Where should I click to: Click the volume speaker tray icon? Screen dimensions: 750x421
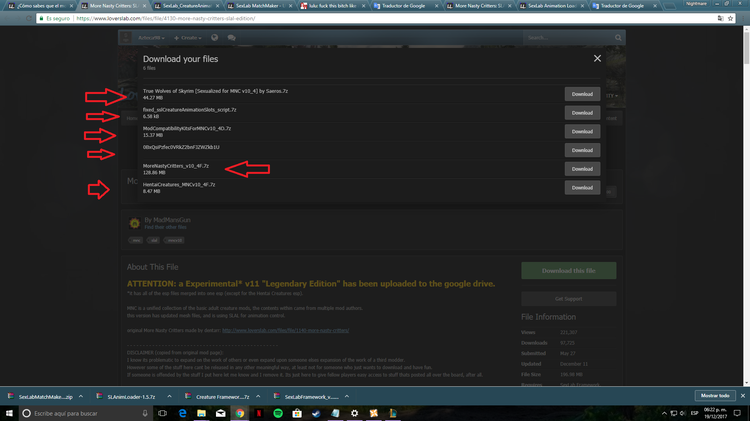tap(683, 413)
